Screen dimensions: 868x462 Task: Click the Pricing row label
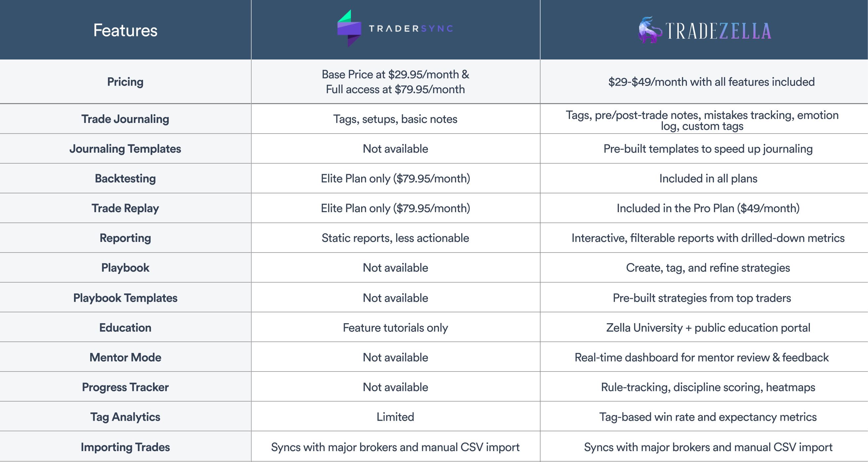pyautogui.click(x=125, y=82)
